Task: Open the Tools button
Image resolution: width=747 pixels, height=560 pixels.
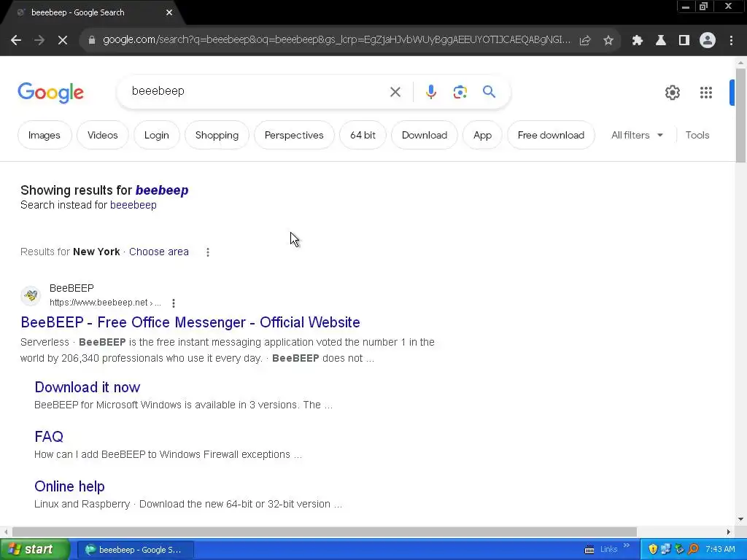Action: click(x=697, y=135)
